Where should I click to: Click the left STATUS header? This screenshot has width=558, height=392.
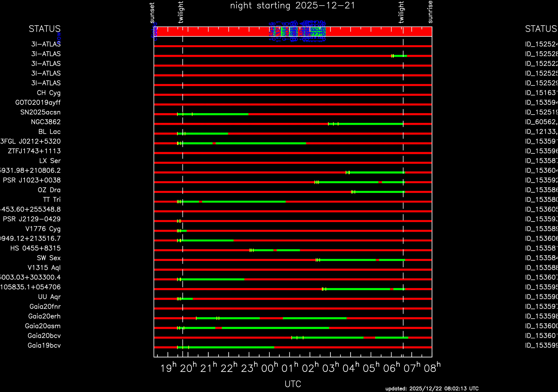pos(45,29)
